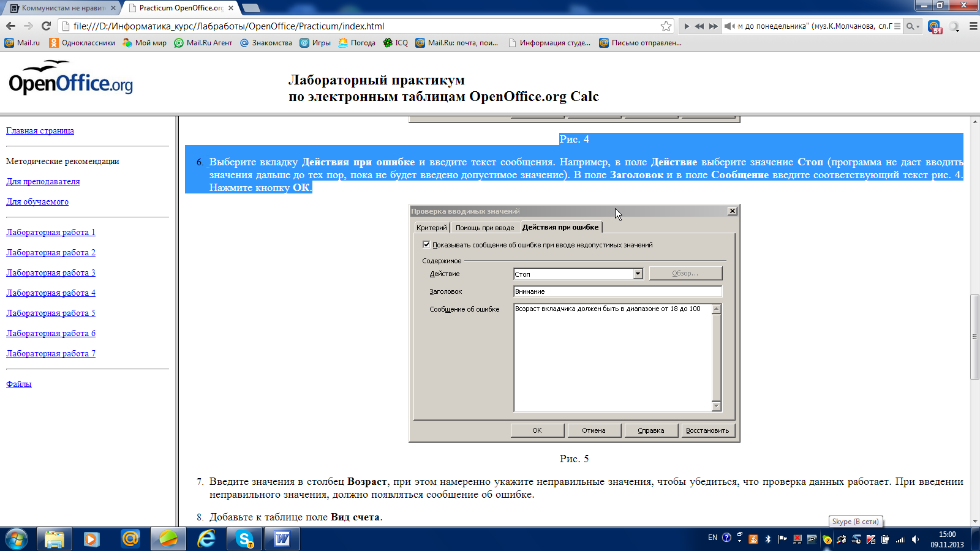Close Проверка вводимых значений dialog
980x551 pixels.
733,211
